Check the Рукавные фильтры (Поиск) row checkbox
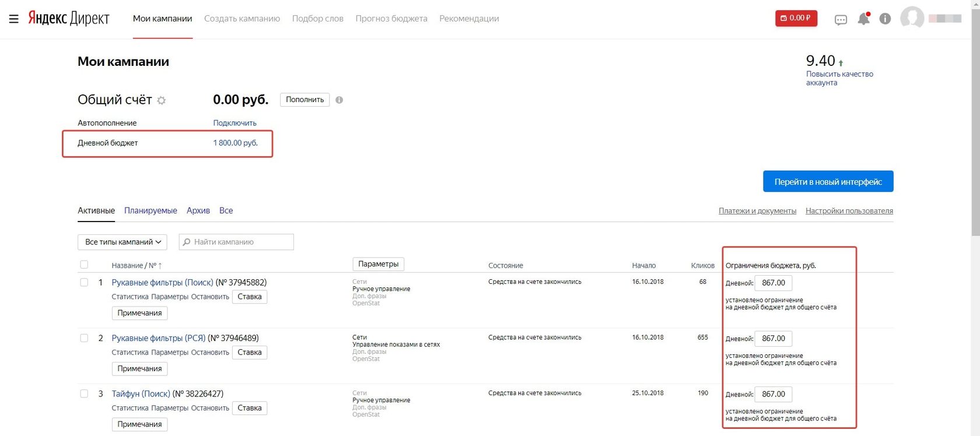This screenshot has height=436, width=980. [84, 282]
